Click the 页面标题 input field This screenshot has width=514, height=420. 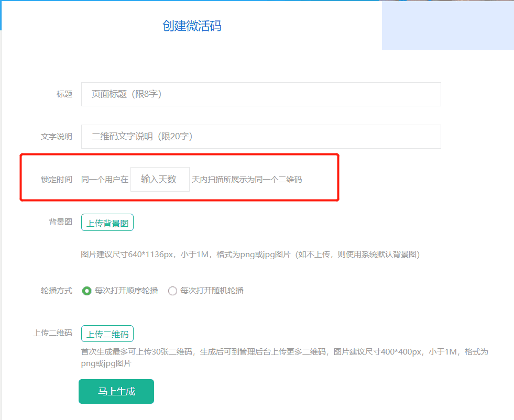pos(260,94)
